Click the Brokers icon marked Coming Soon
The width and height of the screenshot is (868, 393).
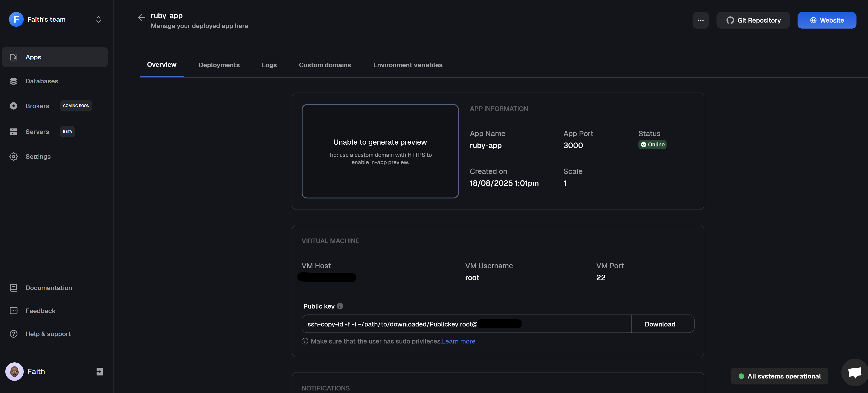(x=14, y=105)
